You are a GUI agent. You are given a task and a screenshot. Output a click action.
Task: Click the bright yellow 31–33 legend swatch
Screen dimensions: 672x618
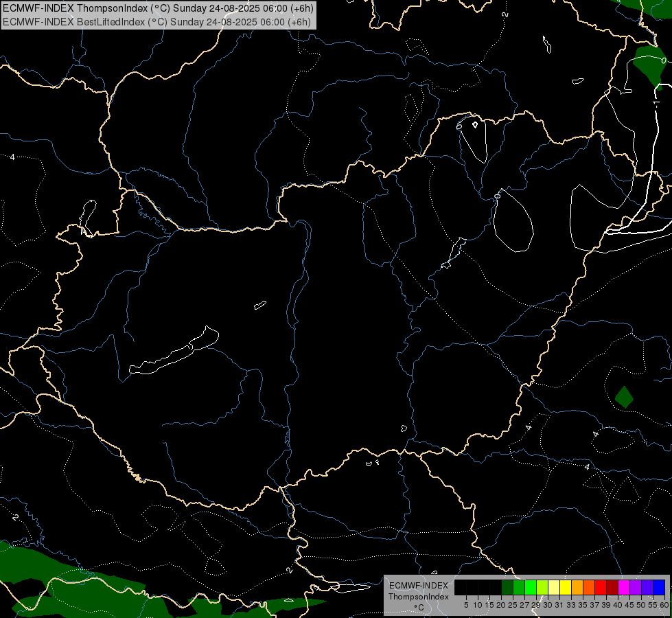coord(566,587)
